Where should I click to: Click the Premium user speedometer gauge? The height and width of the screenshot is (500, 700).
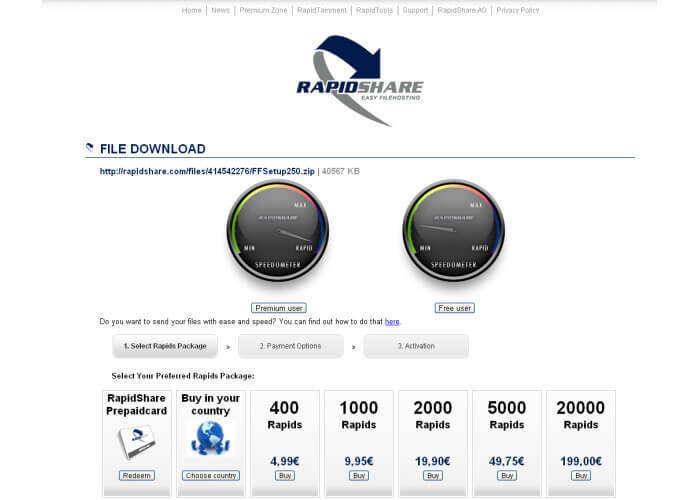tap(278, 231)
